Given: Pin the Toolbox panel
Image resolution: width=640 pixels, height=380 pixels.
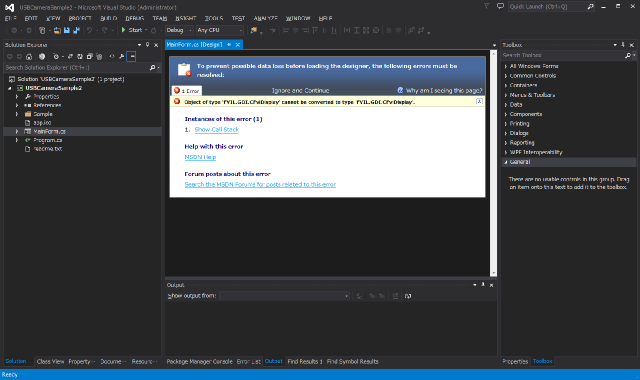Looking at the screenshot, I should tap(623, 45).
